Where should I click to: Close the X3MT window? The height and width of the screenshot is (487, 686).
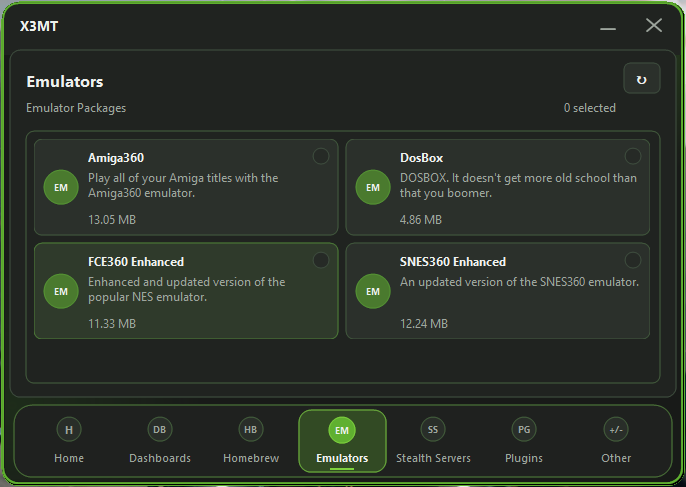point(654,25)
